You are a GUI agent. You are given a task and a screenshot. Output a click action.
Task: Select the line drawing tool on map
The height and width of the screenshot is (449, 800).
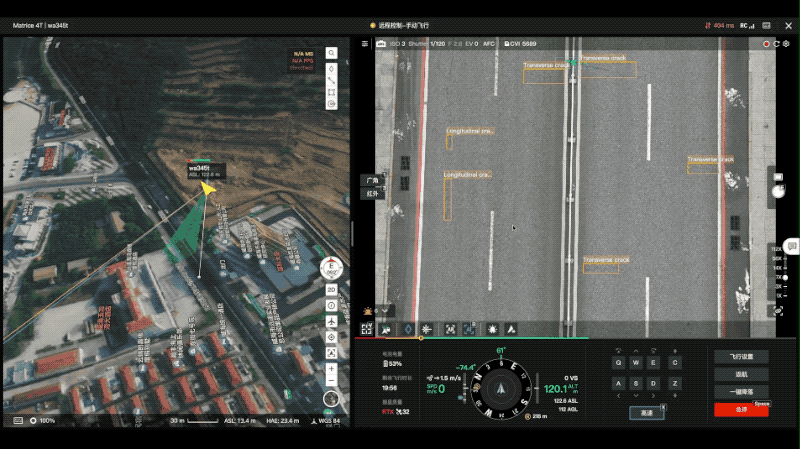(331, 81)
